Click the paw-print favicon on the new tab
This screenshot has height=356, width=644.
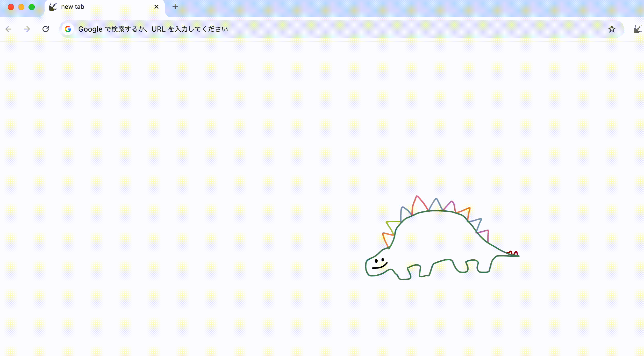[x=53, y=7]
